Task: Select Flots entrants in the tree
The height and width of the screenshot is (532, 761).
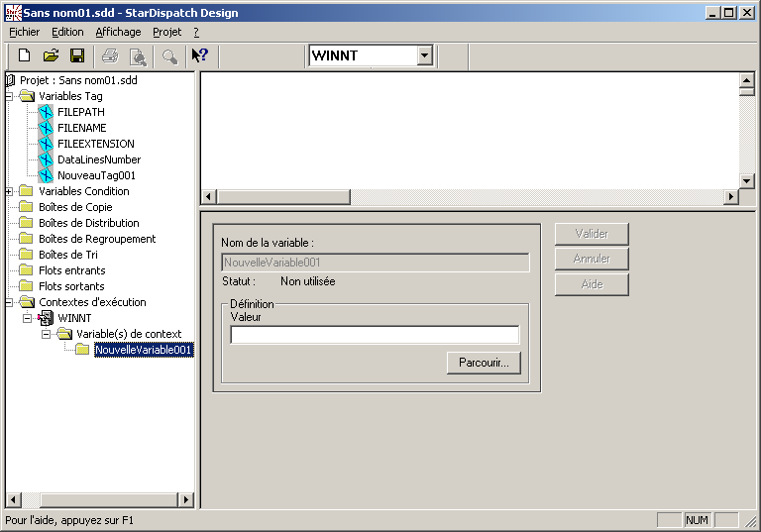Action: coord(71,270)
